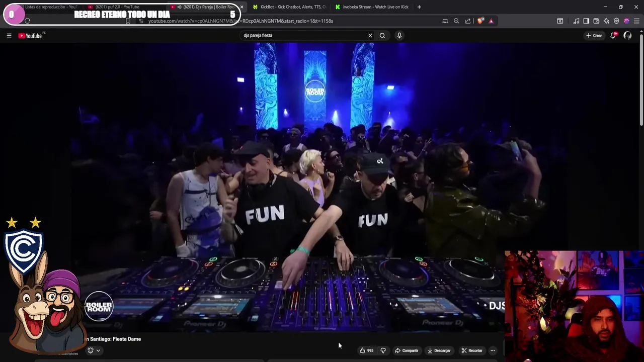This screenshot has height=362, width=644.
Task: Open the browser main hamburger menu
Action: 636,21
